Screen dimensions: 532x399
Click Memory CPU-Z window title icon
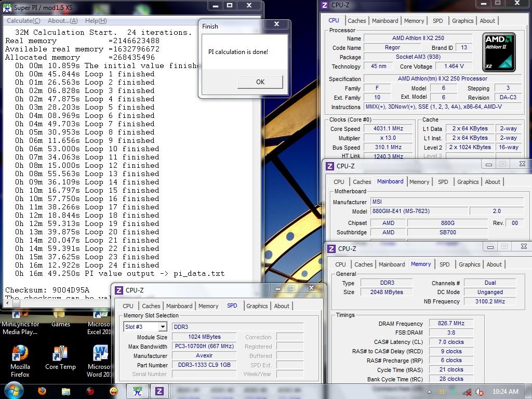(331, 249)
